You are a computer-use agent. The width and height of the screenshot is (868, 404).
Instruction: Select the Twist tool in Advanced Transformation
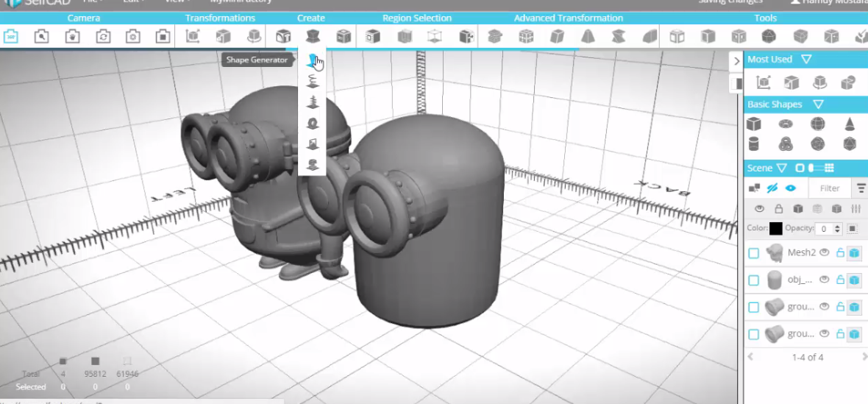tap(619, 37)
